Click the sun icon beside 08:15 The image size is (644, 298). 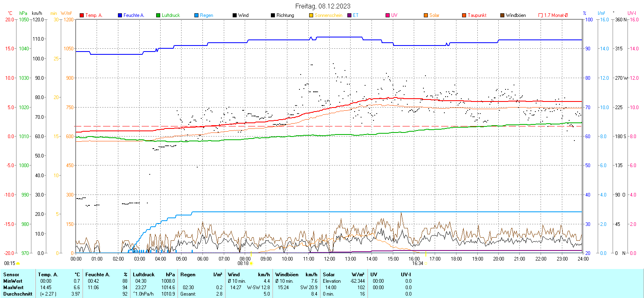tap(18, 263)
